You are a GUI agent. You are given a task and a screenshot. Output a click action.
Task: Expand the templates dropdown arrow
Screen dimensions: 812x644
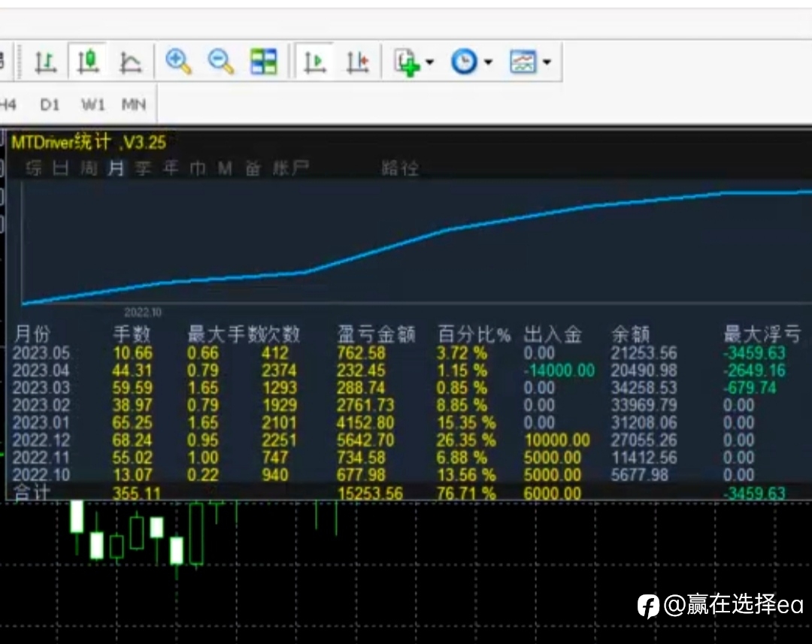(547, 62)
